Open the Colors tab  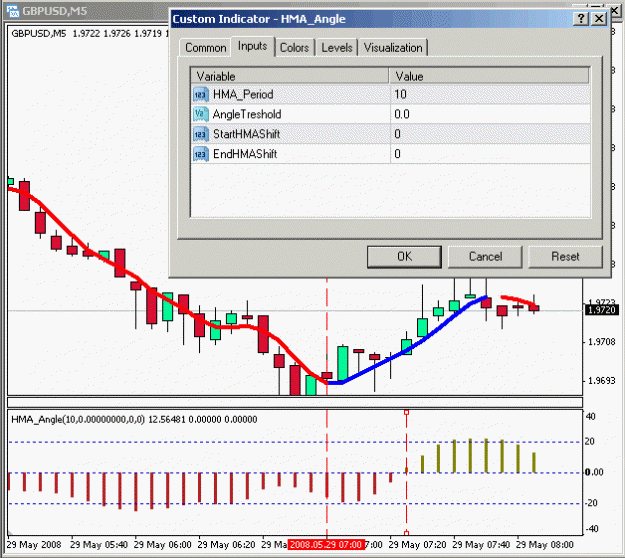click(295, 48)
